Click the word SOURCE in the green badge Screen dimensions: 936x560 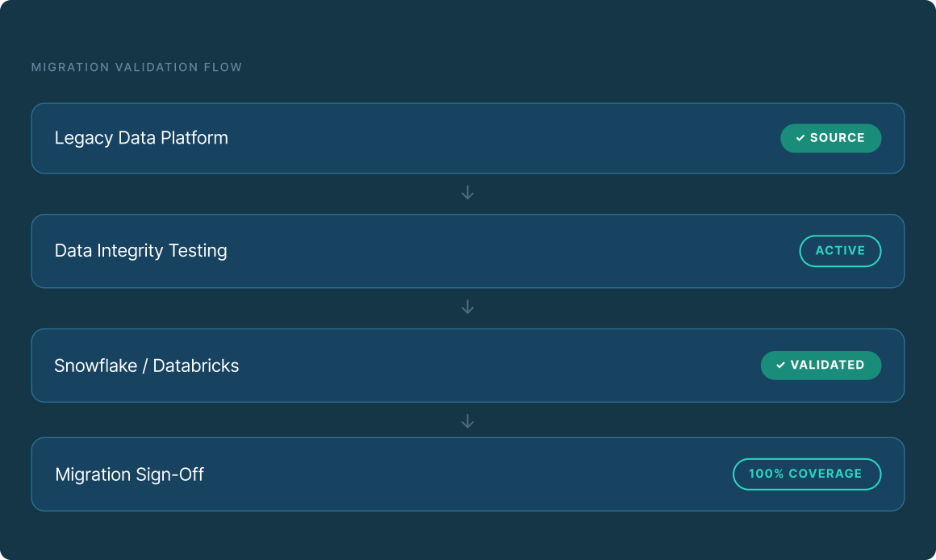pos(838,138)
